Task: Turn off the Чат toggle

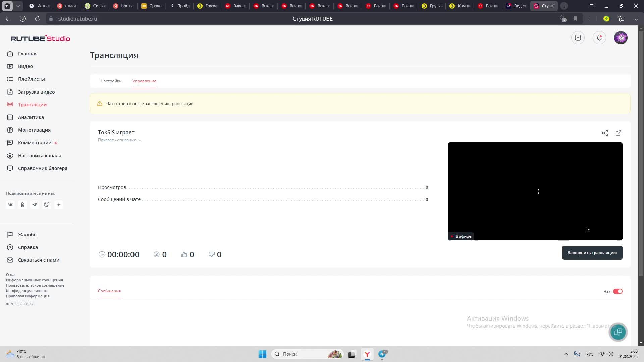Action: tap(618, 291)
